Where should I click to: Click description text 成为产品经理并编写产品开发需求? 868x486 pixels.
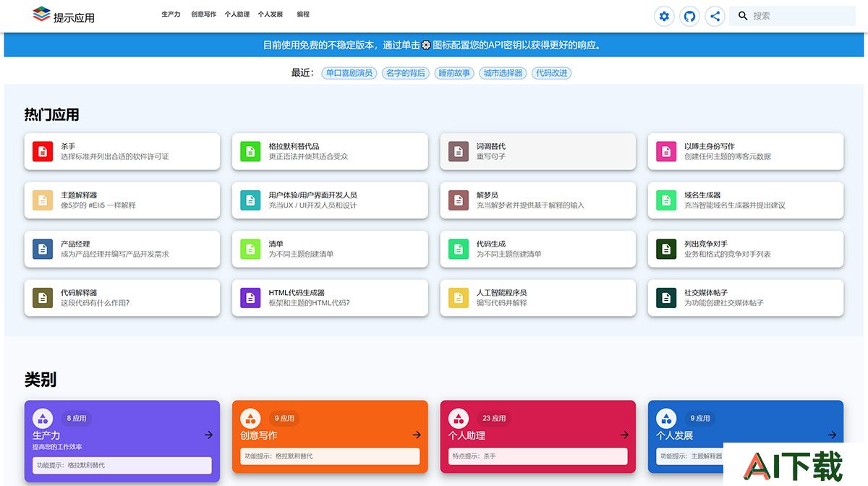click(x=115, y=254)
